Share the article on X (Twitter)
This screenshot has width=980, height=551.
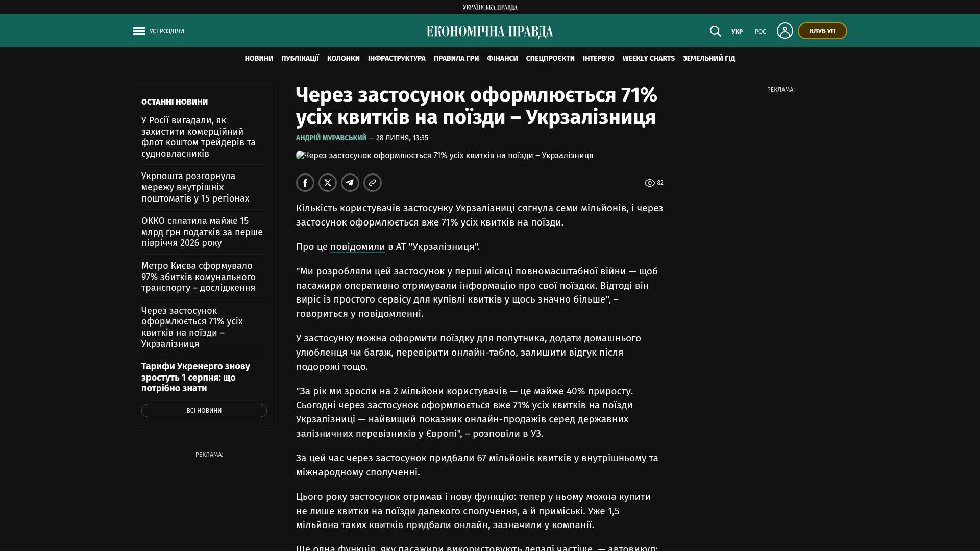pyautogui.click(x=328, y=183)
